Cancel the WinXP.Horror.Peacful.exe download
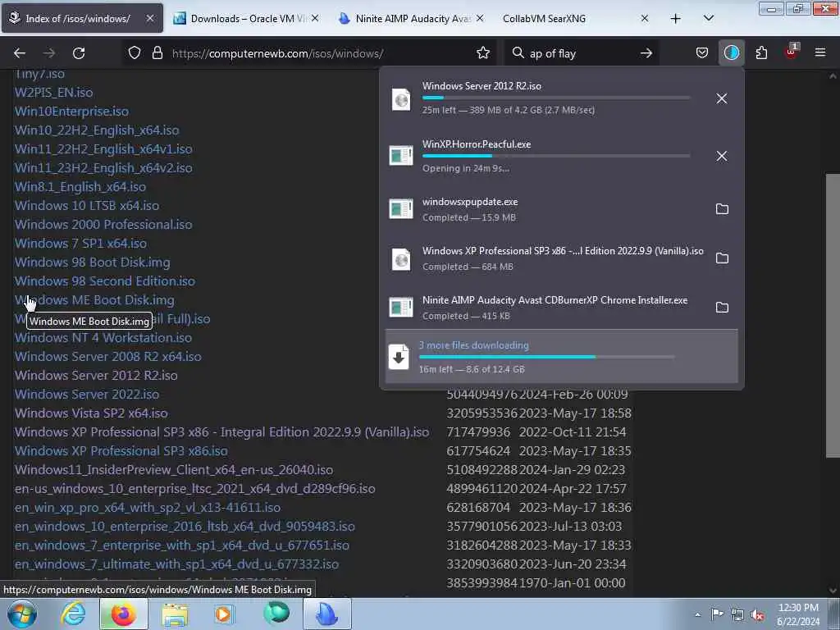 (722, 156)
